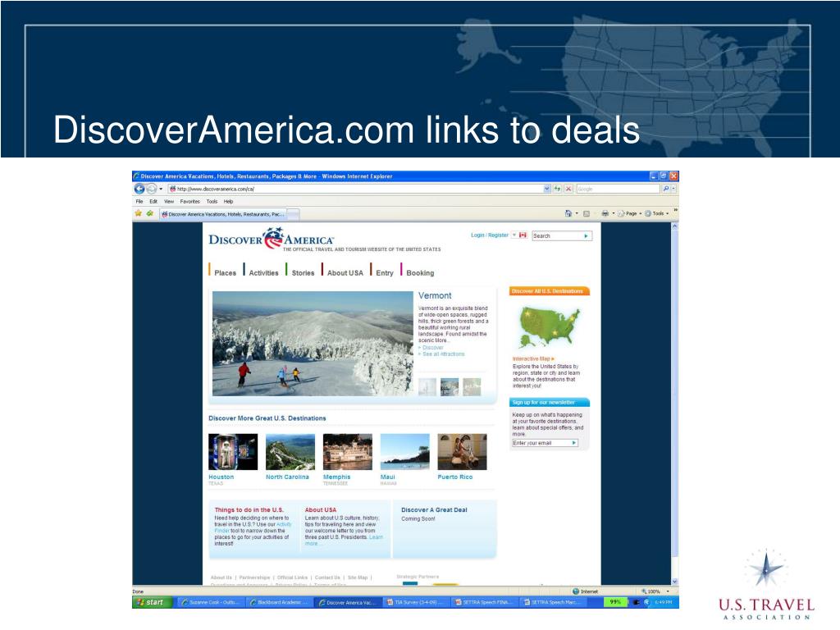
Task: Click the Vermont skiing hero photo
Action: click(313, 344)
